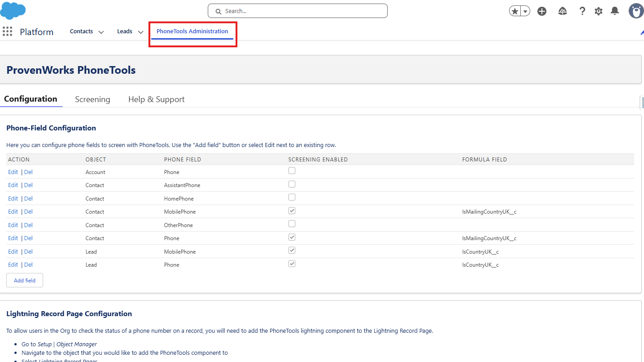Screen dimensions: 644x362
Task: Click the Salesforce cloud logo
Action: tap(13, 10)
